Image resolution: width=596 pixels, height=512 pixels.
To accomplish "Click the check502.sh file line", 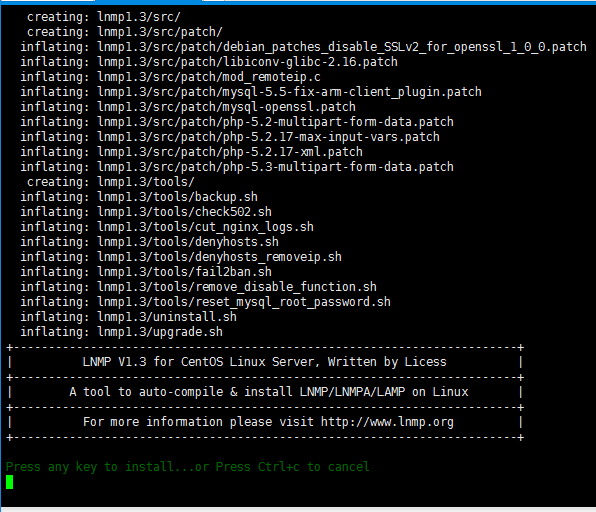I will click(x=146, y=212).
